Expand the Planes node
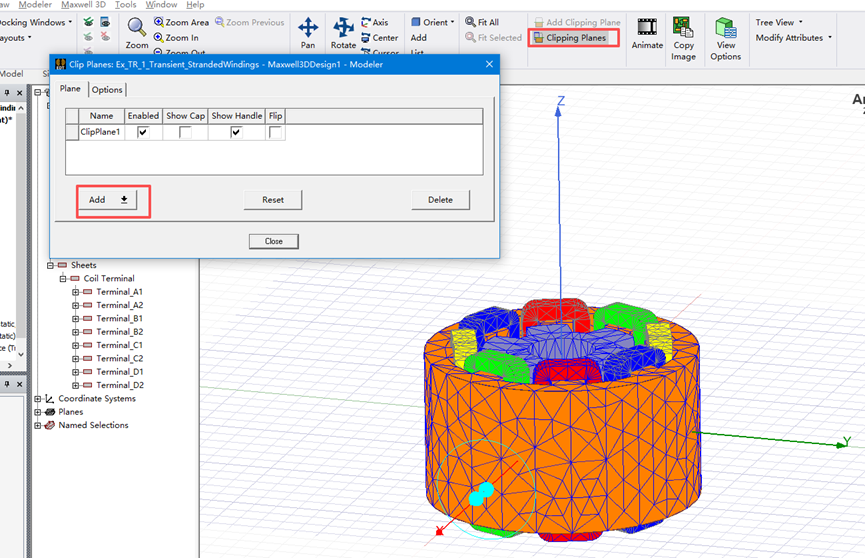Image resolution: width=865 pixels, height=558 pixels. 38,412
